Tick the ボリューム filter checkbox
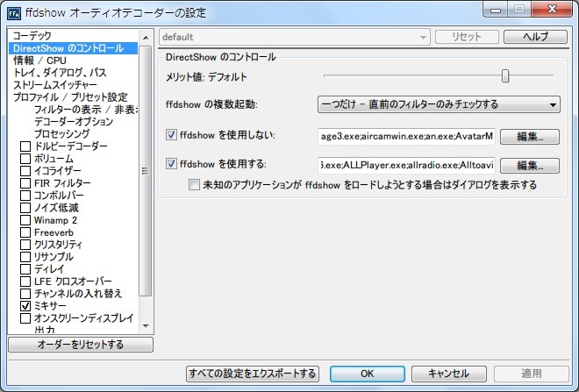Screen dimensions: 579x392 [25, 159]
